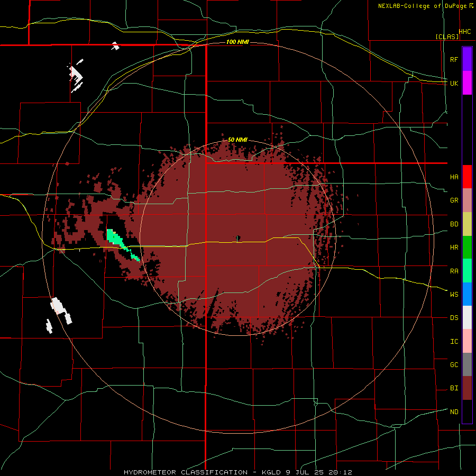Viewport: 476px width, 476px height.
Task: Click the BI dark red legend swatch
Action: (x=467, y=388)
